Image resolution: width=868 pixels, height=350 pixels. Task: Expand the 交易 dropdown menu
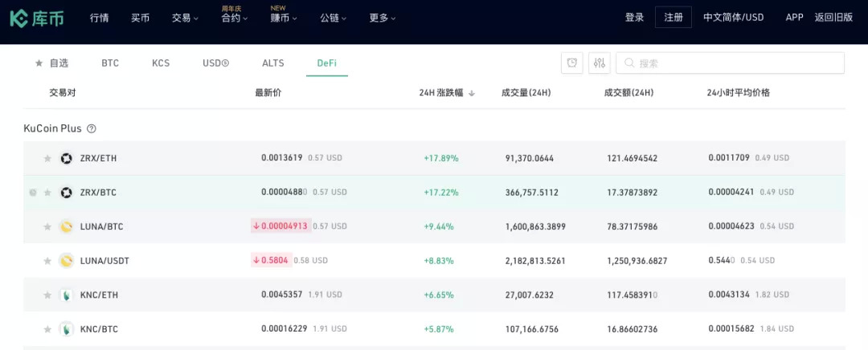pos(185,18)
